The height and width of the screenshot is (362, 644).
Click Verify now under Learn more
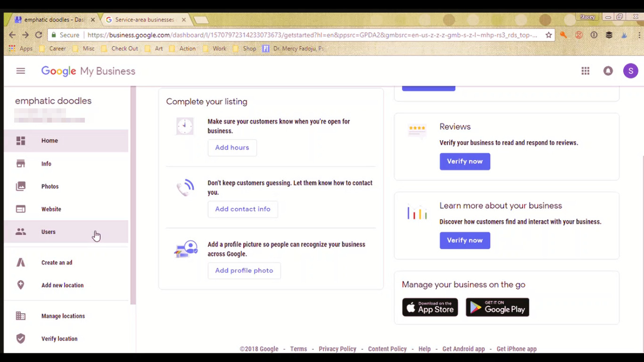(x=465, y=240)
